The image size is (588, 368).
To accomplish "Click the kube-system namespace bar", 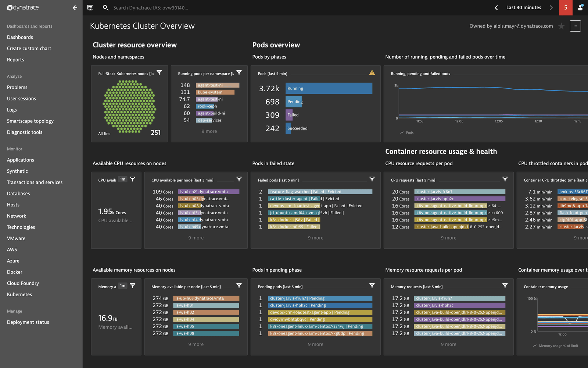I will point(215,92).
